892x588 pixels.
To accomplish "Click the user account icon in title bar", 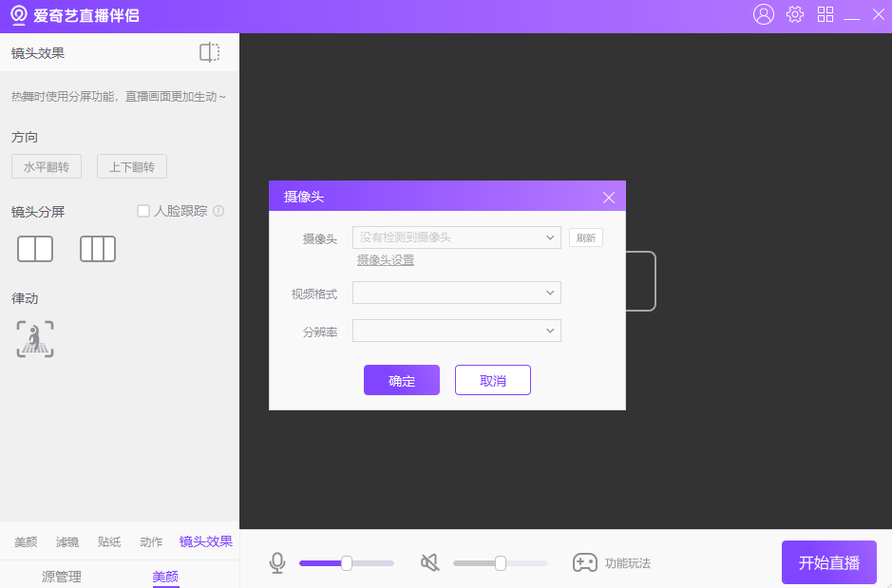I will 763,14.
